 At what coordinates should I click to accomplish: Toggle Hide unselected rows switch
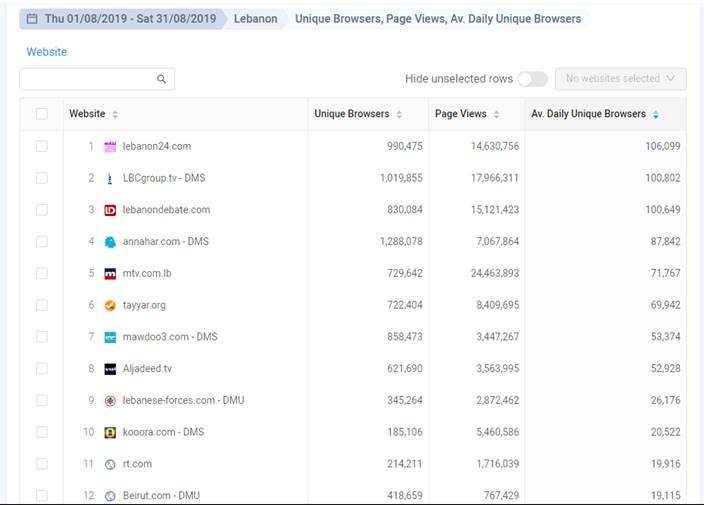pos(532,79)
